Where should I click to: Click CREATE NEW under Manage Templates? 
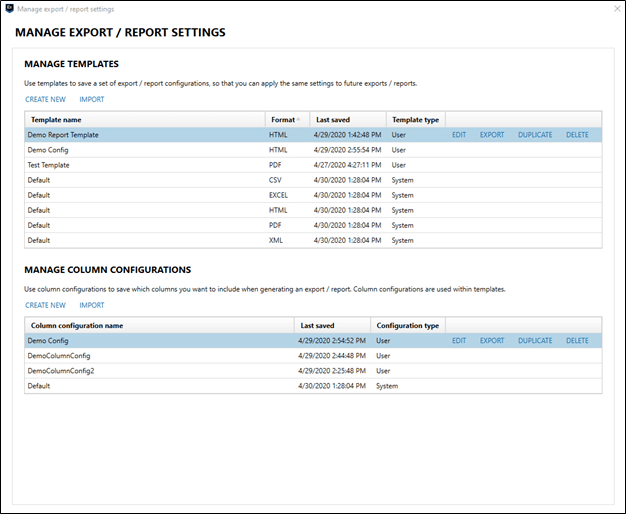coord(45,99)
